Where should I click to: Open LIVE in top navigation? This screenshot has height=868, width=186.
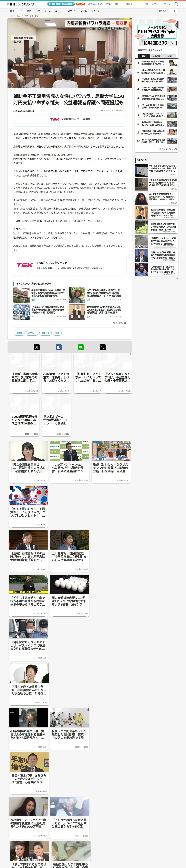click(155, 4)
